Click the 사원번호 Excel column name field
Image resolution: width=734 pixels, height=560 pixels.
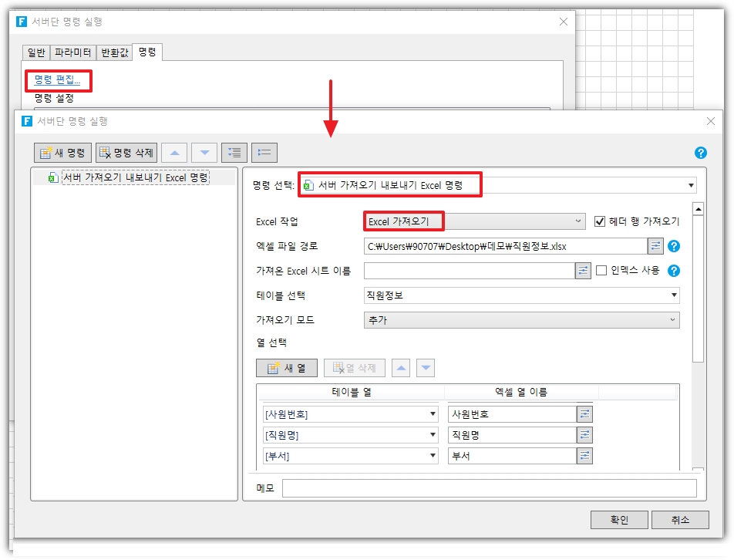(512, 414)
